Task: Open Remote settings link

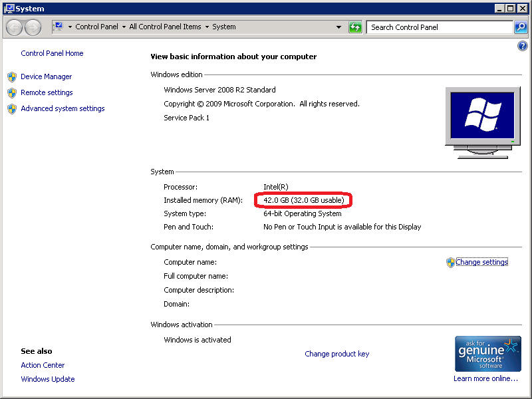Action: [x=47, y=92]
